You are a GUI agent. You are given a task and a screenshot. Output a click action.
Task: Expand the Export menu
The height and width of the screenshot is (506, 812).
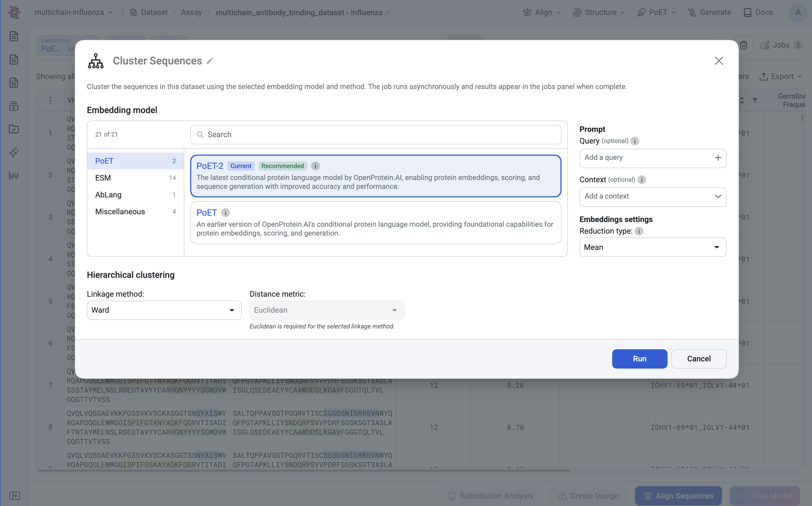780,77
